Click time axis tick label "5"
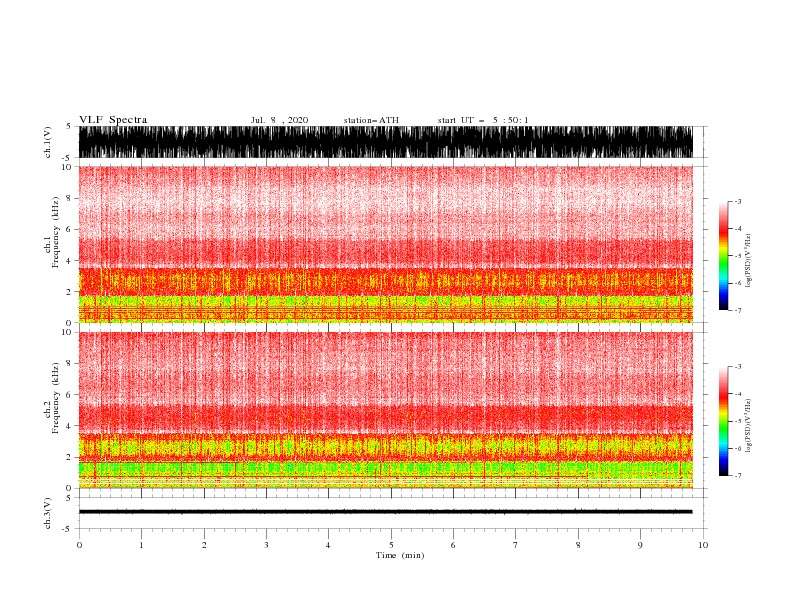The height and width of the screenshot is (612, 792). 391,545
